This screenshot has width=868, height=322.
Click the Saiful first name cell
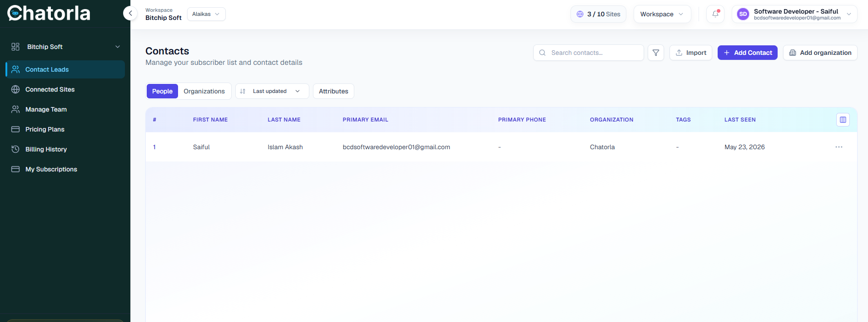[x=201, y=147]
